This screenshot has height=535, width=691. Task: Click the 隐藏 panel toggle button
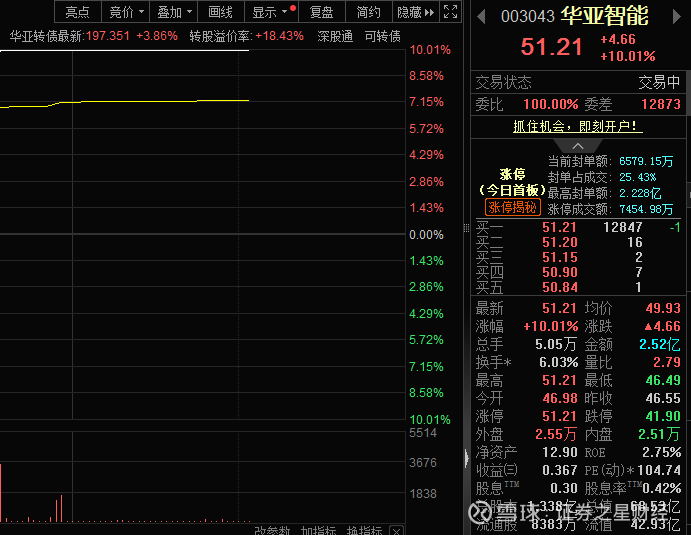click(415, 12)
